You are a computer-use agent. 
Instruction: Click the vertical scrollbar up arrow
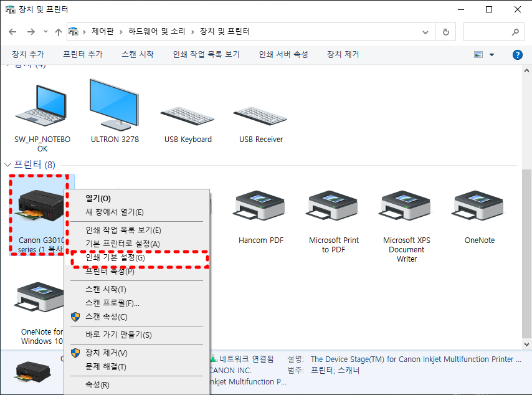526,70
